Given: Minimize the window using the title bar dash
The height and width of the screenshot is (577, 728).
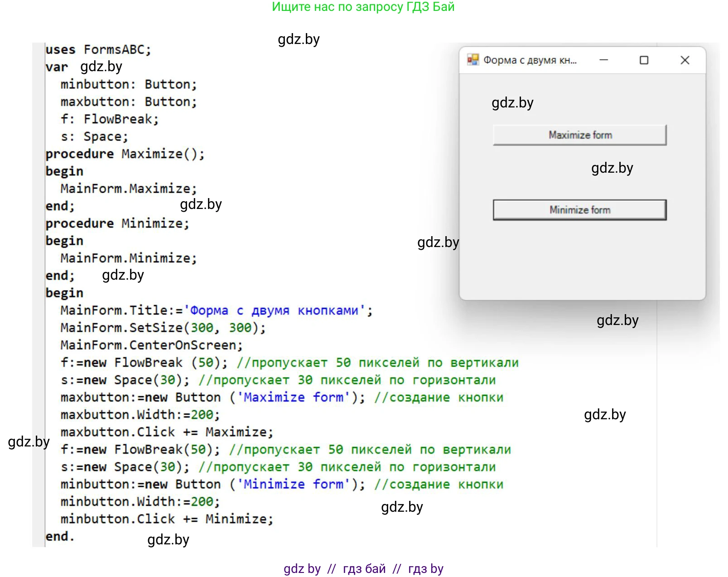Looking at the screenshot, I should pos(603,60).
